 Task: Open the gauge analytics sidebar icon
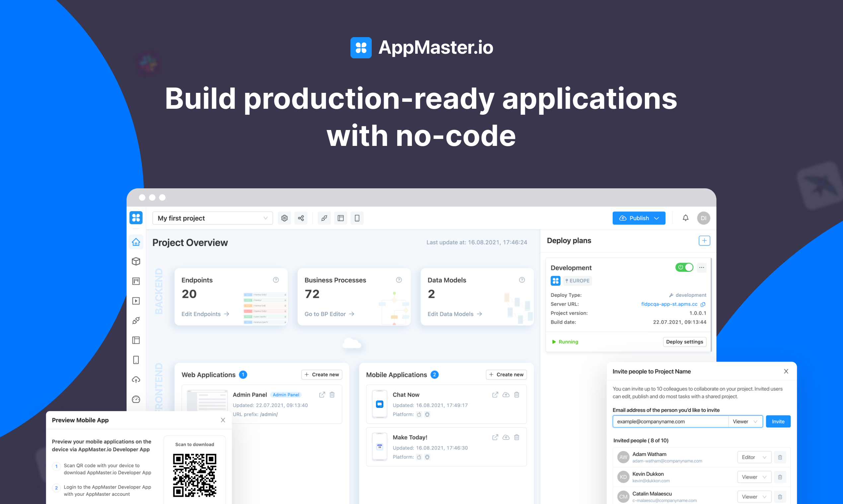pos(136,399)
